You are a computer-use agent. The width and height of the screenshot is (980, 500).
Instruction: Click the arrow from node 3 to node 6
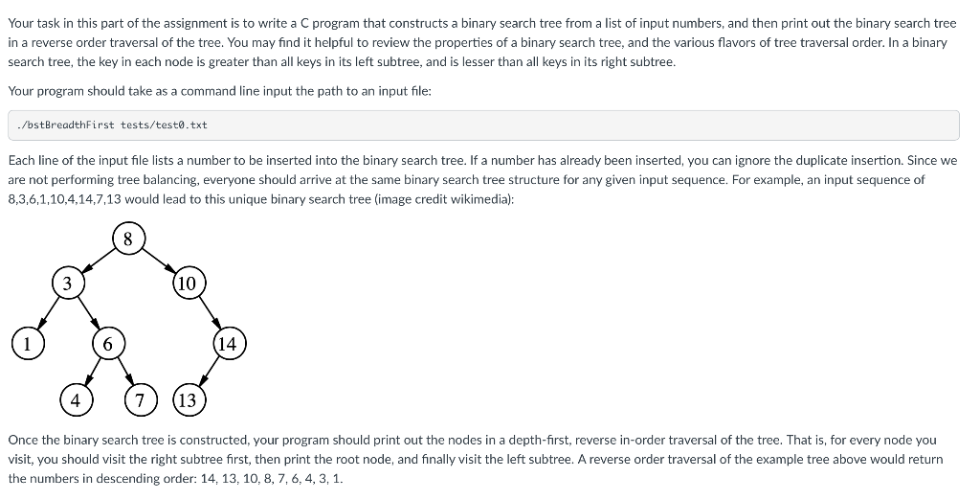[87, 313]
